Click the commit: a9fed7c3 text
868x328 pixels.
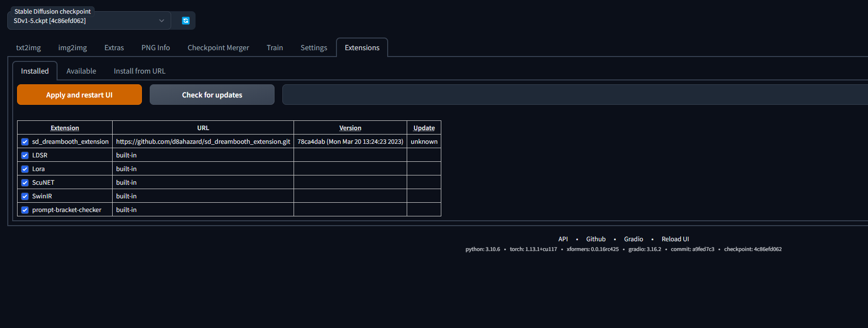pyautogui.click(x=692, y=250)
